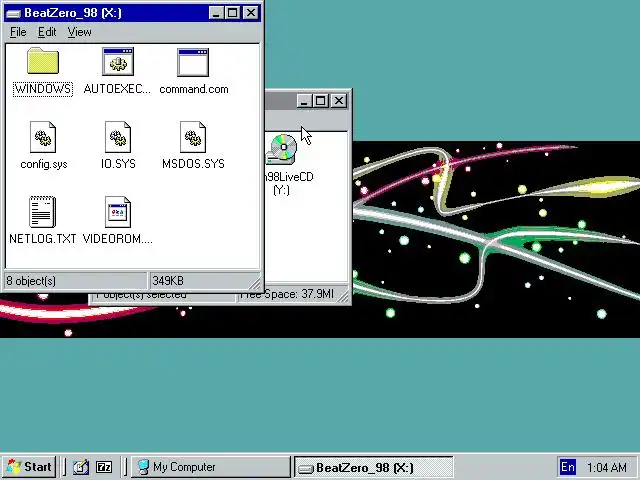The image size is (640, 480).
Task: Open the File menu
Action: tap(18, 32)
